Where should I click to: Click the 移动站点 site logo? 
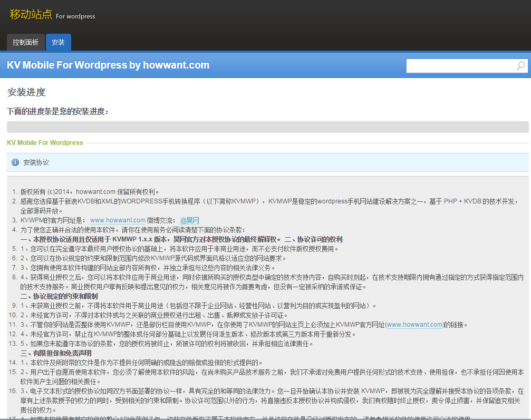(x=31, y=15)
